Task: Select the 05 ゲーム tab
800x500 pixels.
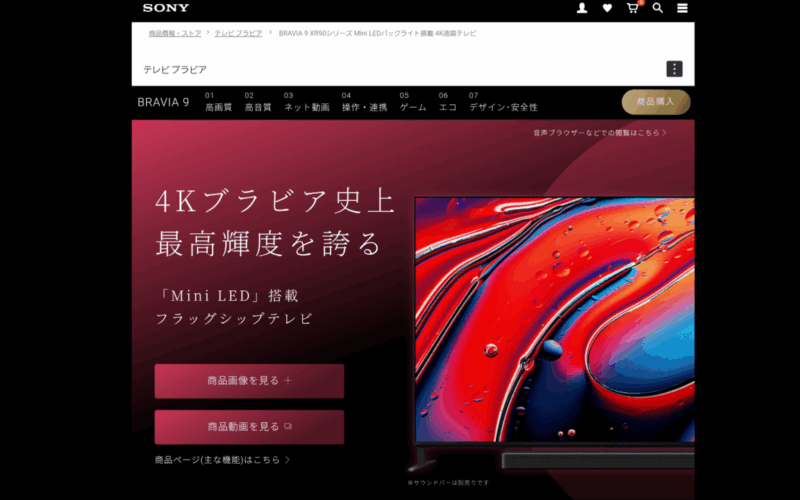Action: (x=413, y=102)
